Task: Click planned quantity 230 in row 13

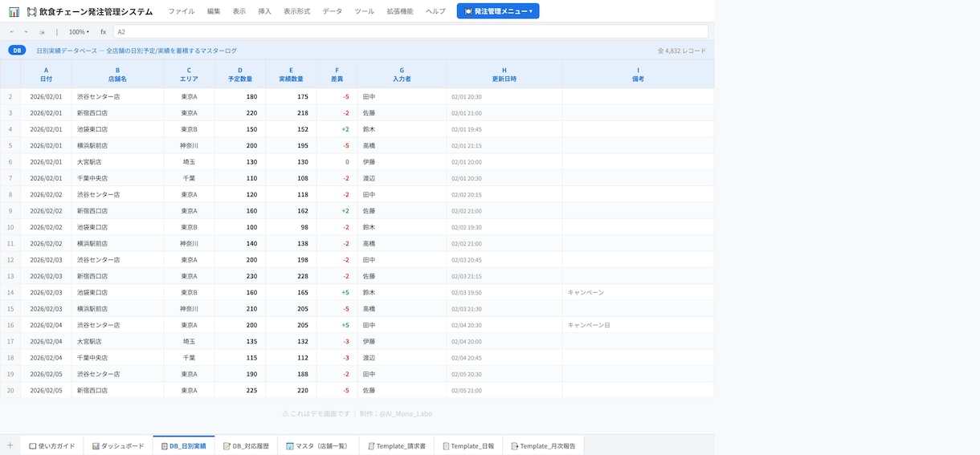Action: click(240, 276)
